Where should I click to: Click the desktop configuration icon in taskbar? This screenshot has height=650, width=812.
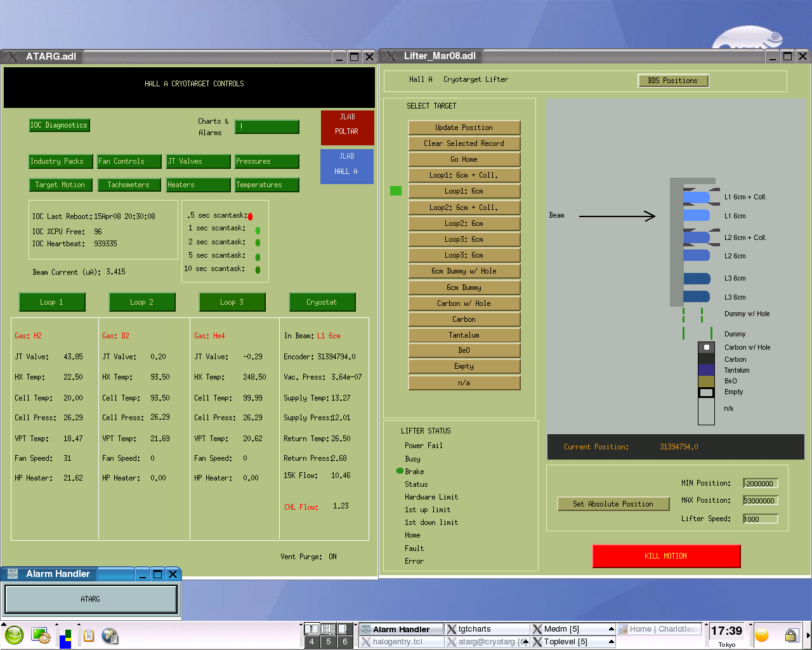click(41, 635)
